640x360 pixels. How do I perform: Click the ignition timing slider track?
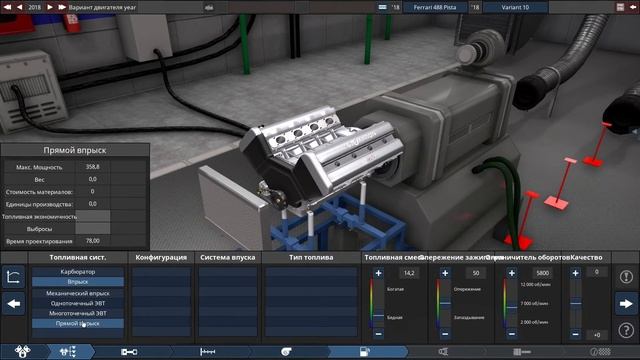pyautogui.click(x=445, y=304)
